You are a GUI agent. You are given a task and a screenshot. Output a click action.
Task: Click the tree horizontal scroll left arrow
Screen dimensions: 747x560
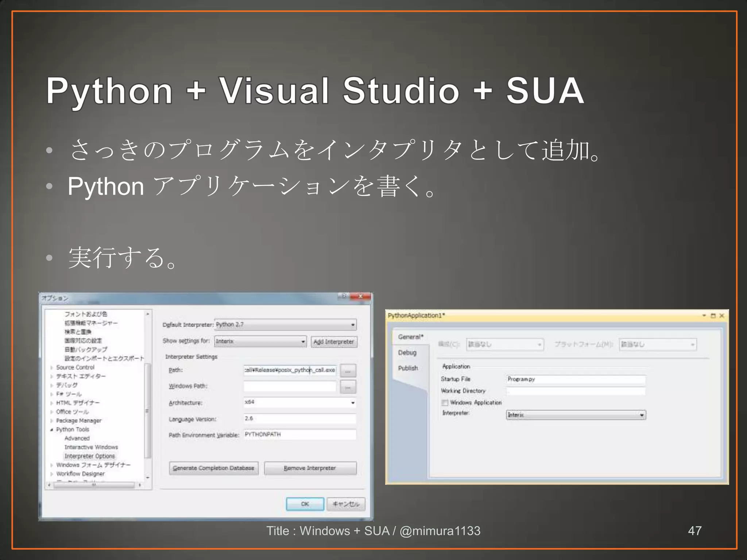pos(49,485)
